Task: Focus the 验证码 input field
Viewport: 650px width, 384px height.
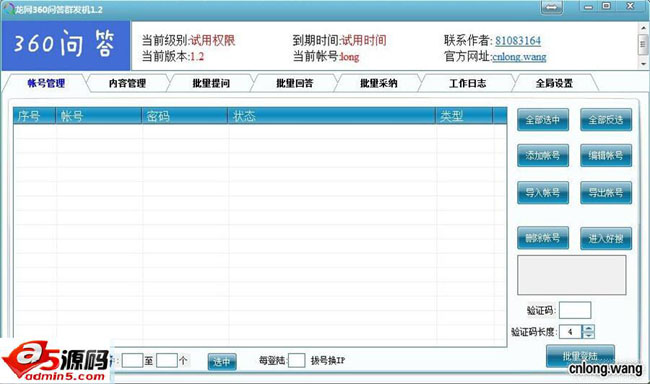Action: click(x=575, y=310)
